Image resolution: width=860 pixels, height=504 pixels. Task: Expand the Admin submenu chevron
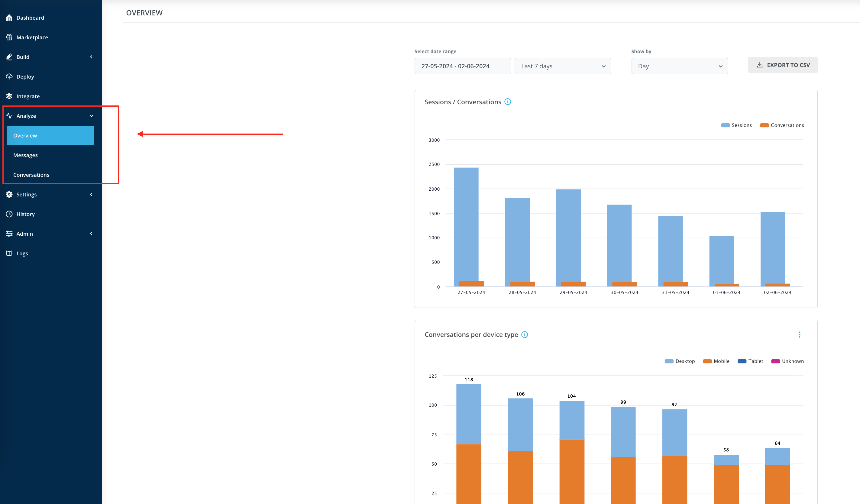point(91,234)
